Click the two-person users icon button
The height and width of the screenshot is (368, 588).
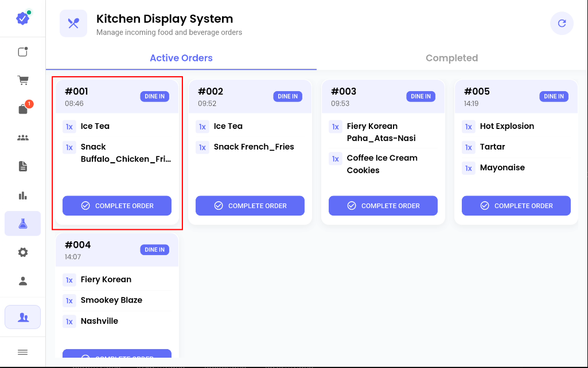(23, 317)
